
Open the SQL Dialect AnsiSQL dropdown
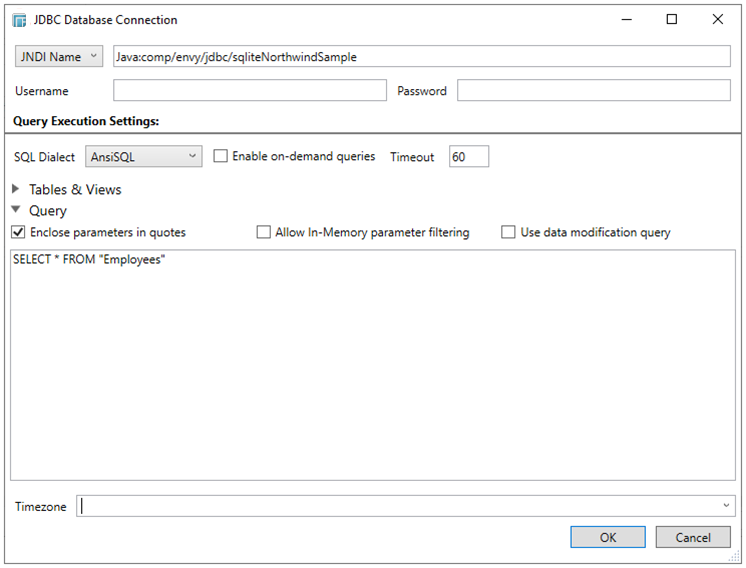coord(143,157)
